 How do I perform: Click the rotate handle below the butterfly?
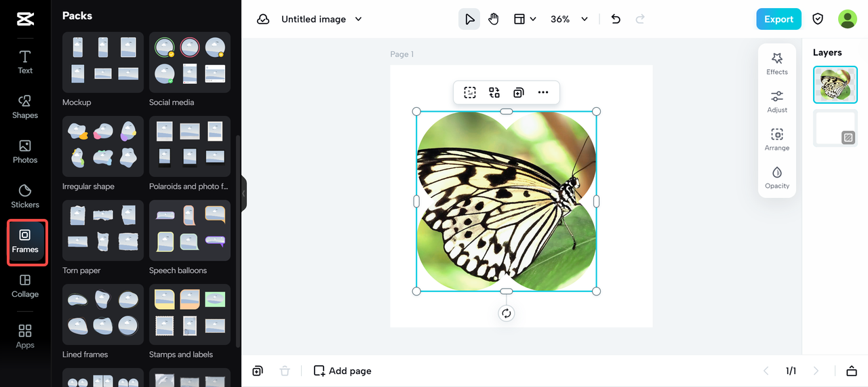(507, 313)
